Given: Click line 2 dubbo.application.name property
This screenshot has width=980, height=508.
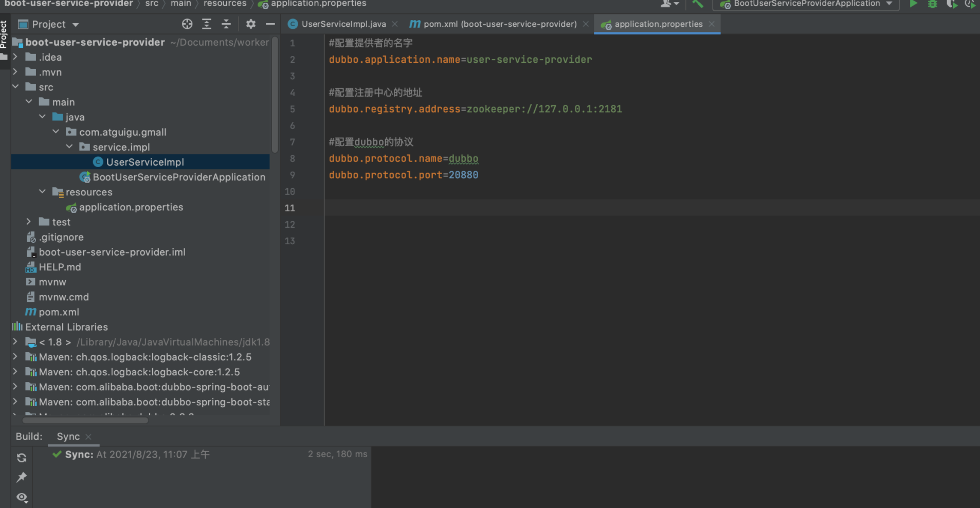Looking at the screenshot, I should point(460,60).
